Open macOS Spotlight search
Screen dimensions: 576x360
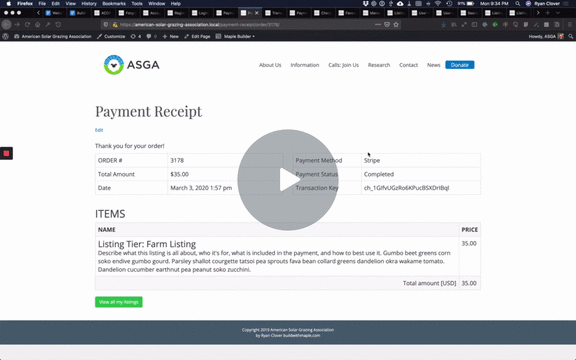[x=517, y=4]
